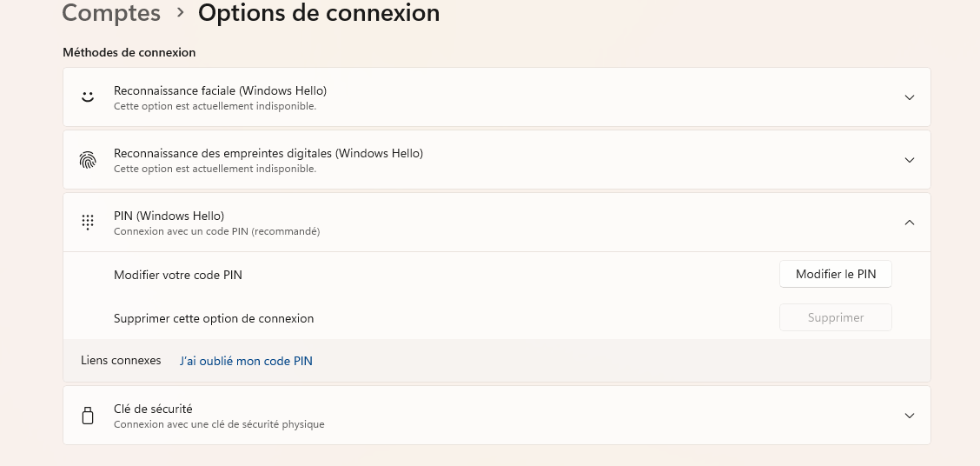Screen dimensions: 980x466
Task: Click the PIN keypad dots icon
Action: tap(88, 222)
